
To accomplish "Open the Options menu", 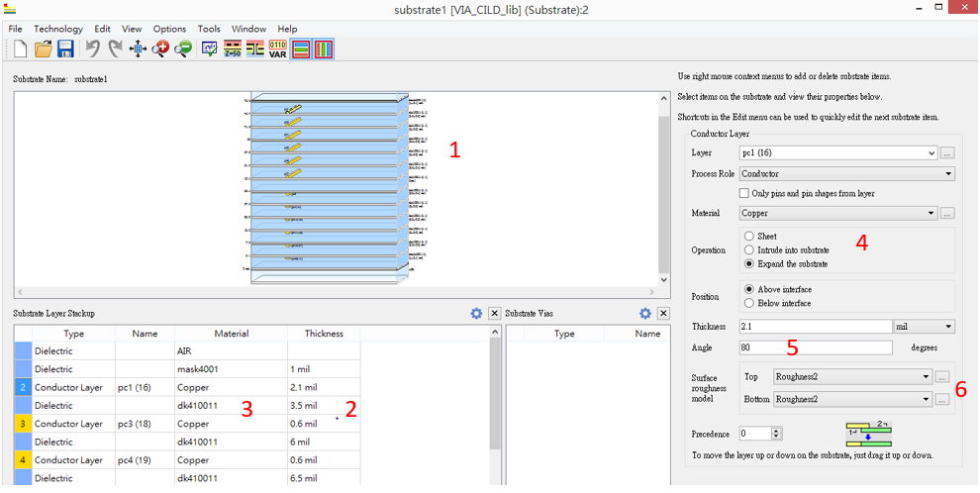I will 169,29.
